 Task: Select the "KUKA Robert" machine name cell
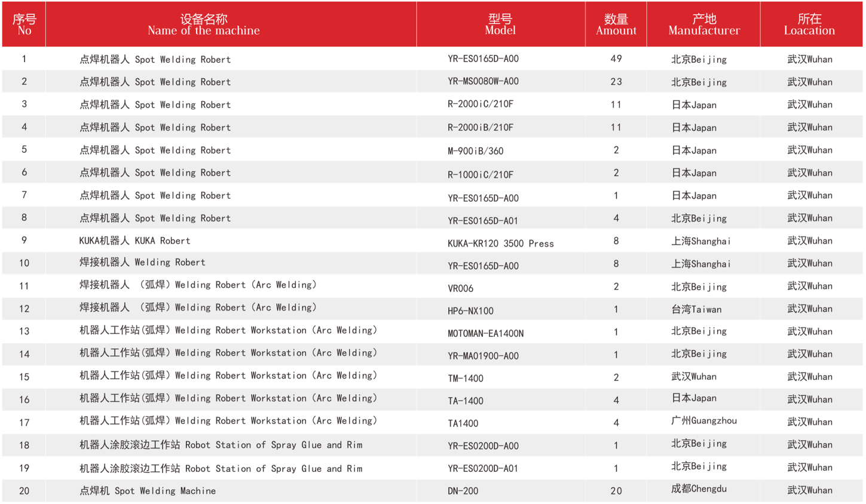tap(134, 241)
